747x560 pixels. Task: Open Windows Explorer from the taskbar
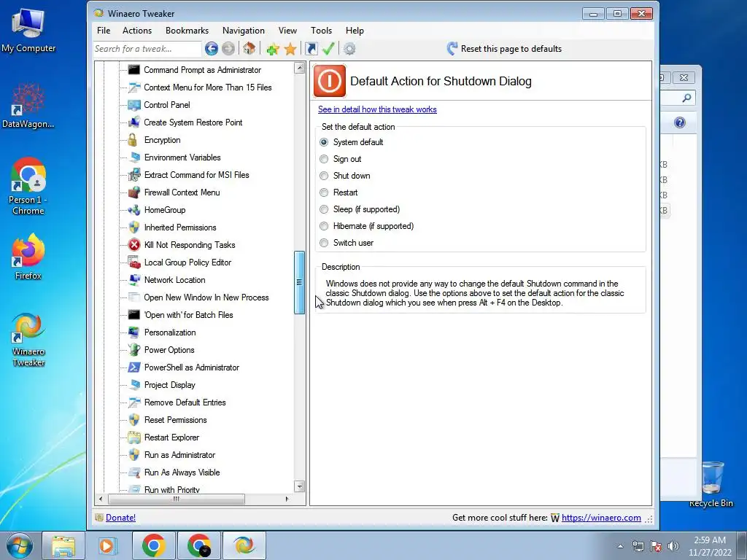point(63,545)
